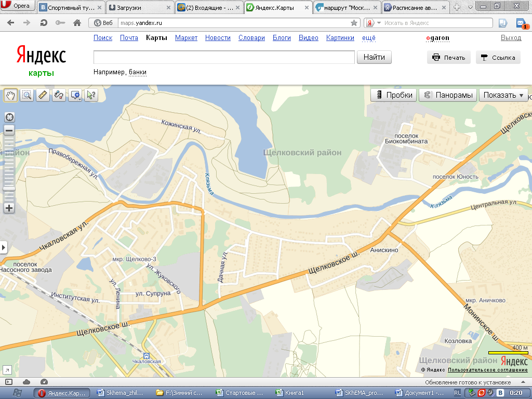The height and width of the screenshot is (399, 532).
Task: Click the Opera Link cloud icon
Action: [x=26, y=382]
